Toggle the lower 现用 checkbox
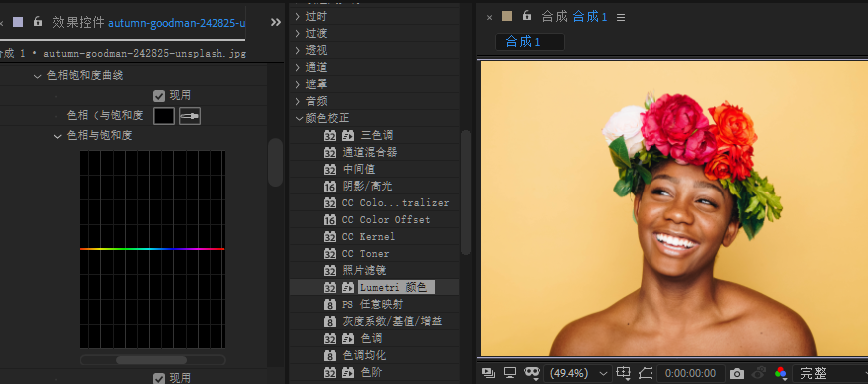Viewport: 868px width, 384px height. tap(159, 378)
